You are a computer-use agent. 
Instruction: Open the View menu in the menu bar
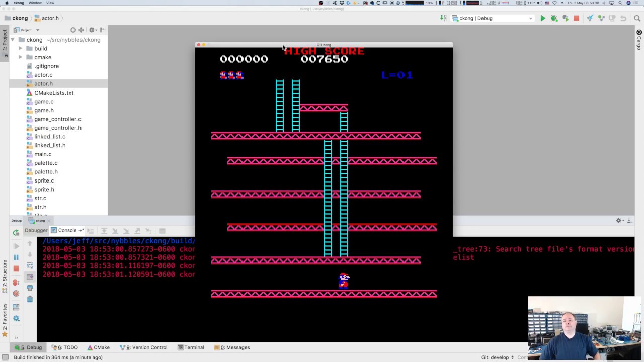pyautogui.click(x=50, y=3)
